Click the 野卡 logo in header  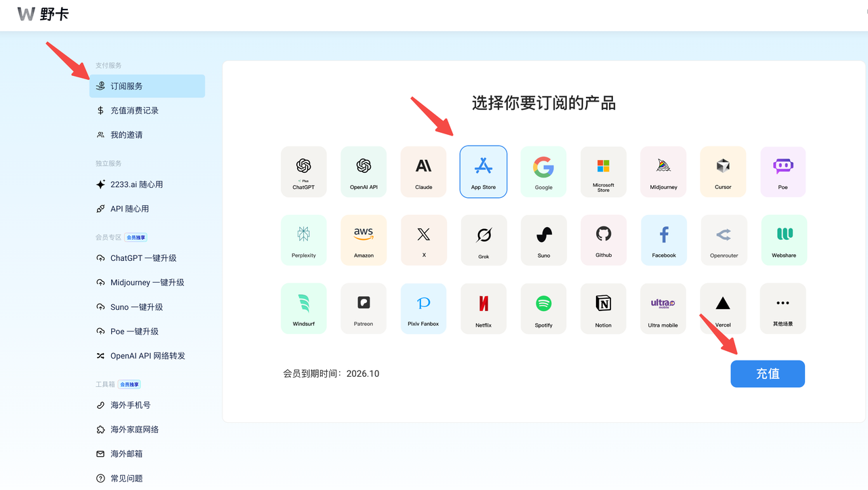tap(43, 14)
